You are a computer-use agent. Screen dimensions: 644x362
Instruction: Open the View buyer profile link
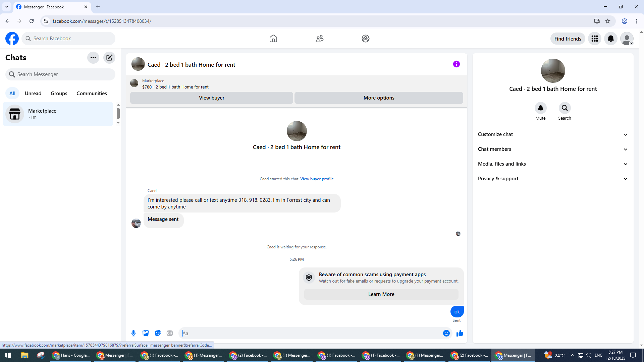click(317, 179)
